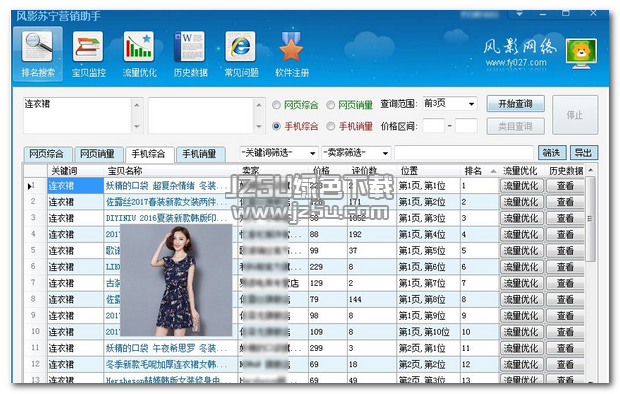
Task: Switch to the 网页综合 results tab
Action: point(47,154)
